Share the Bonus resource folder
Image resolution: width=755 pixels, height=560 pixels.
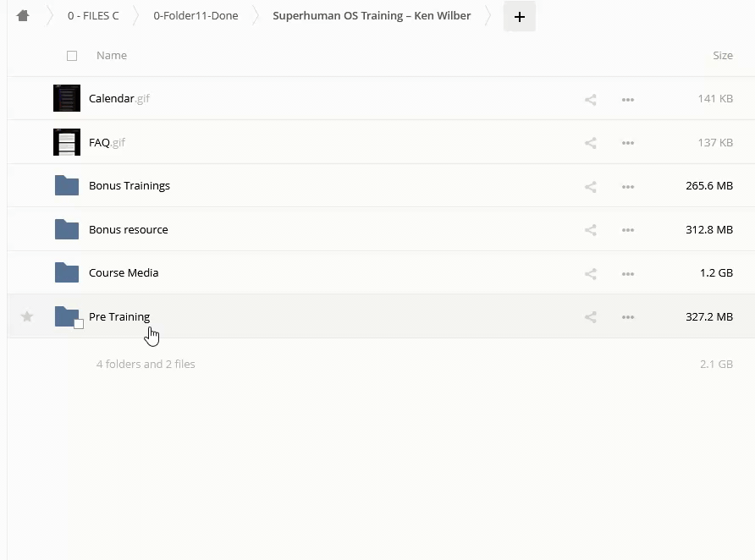point(591,230)
